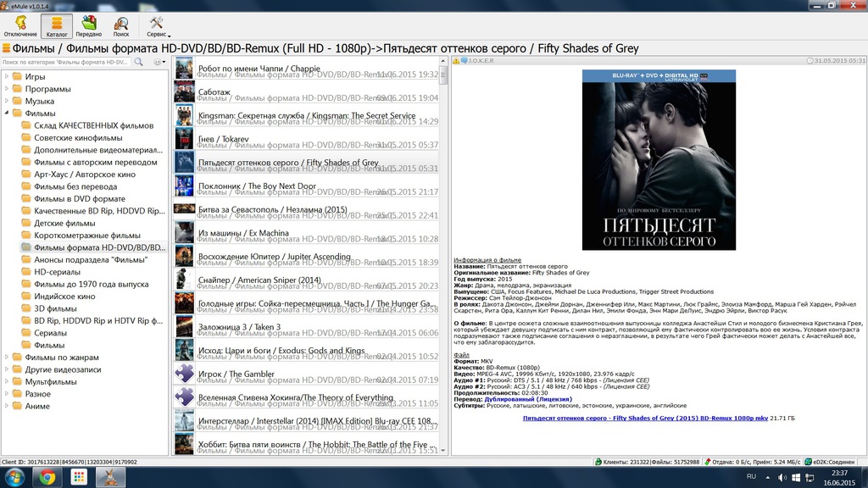This screenshot has width=868, height=488.
Task: Click Fifty Shades of Grey poster image
Action: pyautogui.click(x=659, y=160)
